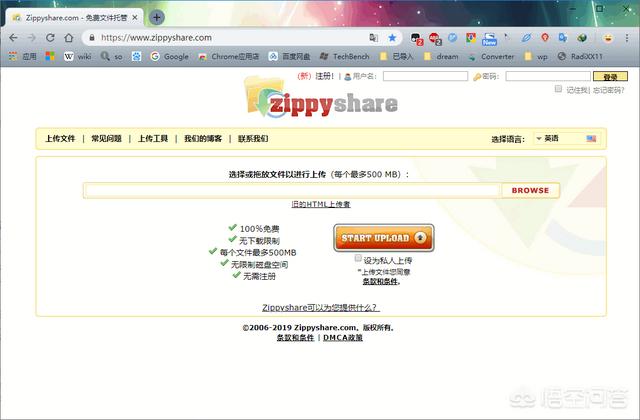Open the translate page icon in address bar
This screenshot has height=420, width=640.
coord(373,38)
